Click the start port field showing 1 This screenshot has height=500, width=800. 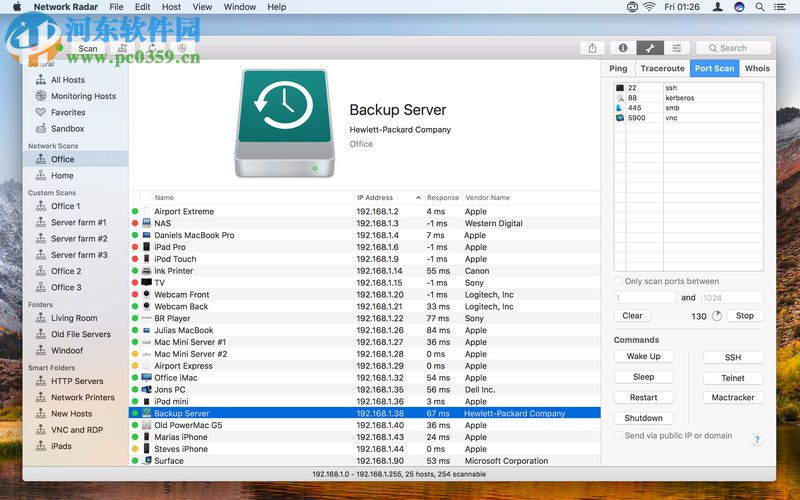pyautogui.click(x=645, y=297)
